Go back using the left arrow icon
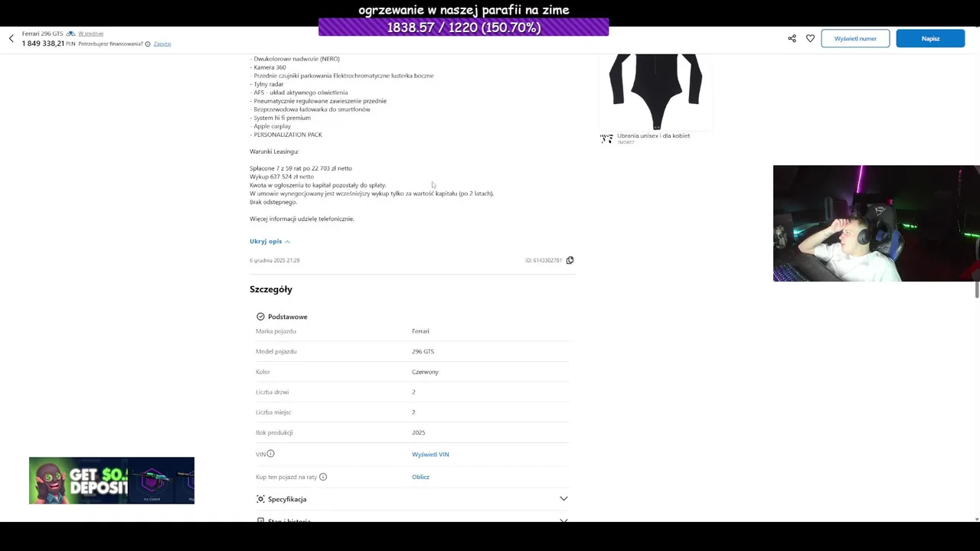Screen dimensions: 980x551 [x=11, y=38]
